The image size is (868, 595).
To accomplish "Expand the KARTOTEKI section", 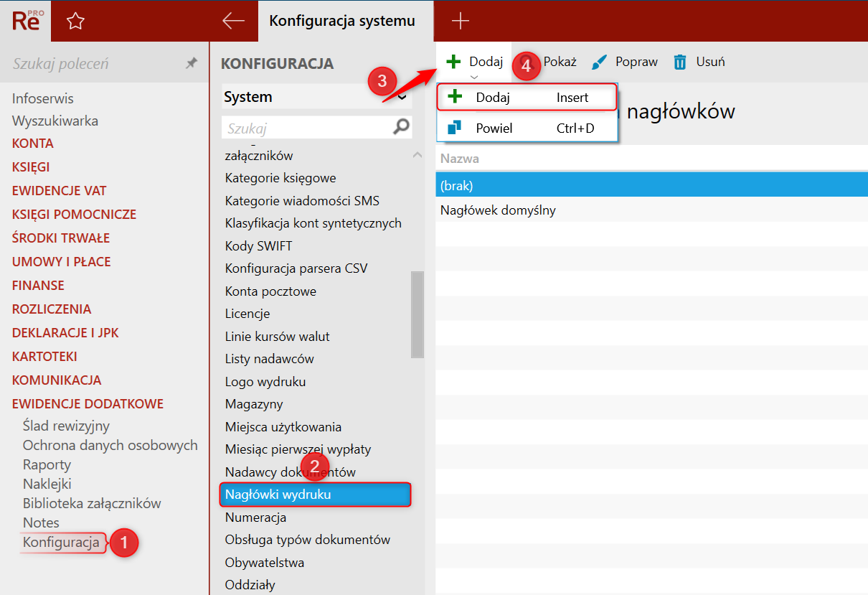I will point(44,357).
